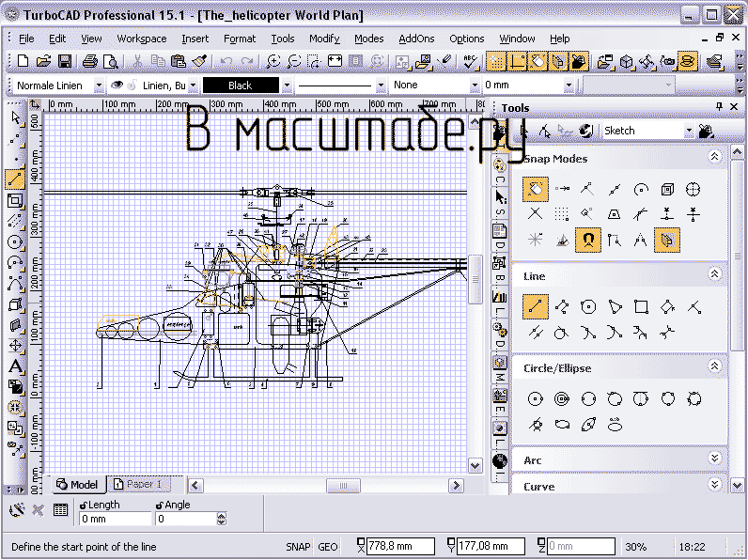Collapse the Snap Modes section
Viewport: 748px width, 560px height.
[x=714, y=158]
